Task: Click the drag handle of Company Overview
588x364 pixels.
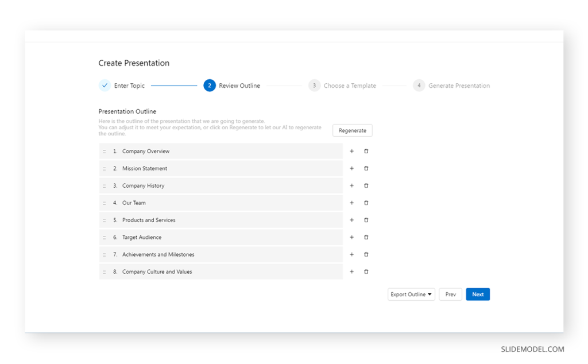Action: point(104,151)
